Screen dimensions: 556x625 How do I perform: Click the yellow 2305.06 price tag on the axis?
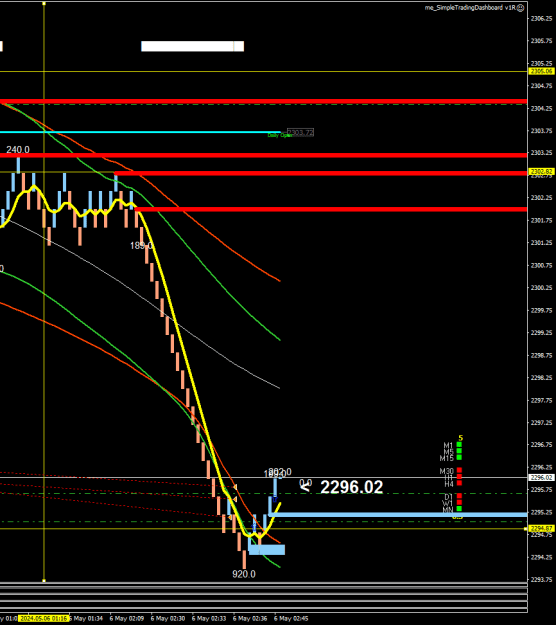click(x=541, y=71)
